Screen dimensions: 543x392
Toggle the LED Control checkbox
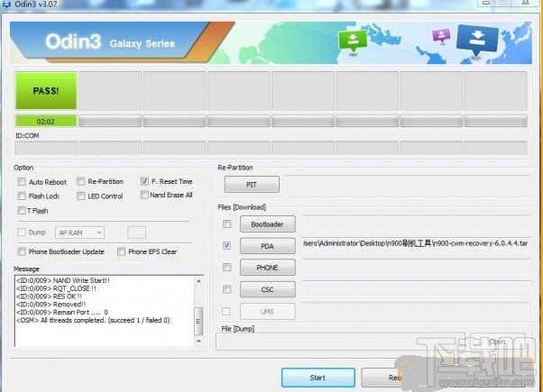[x=80, y=196]
